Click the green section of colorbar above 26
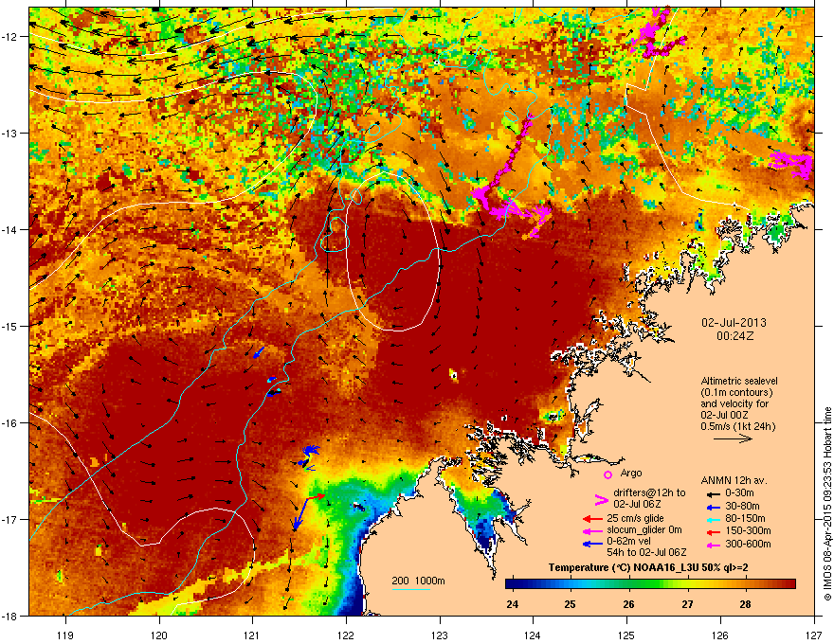The image size is (834, 644). pos(629,584)
